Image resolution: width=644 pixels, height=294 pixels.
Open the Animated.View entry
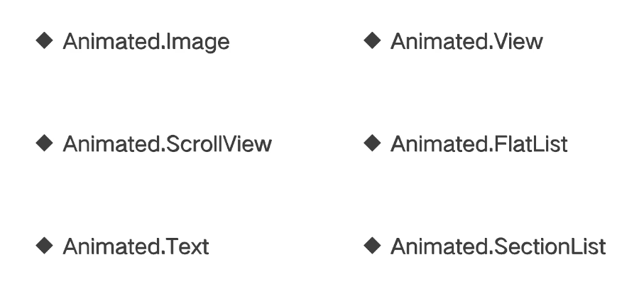pyautogui.click(x=466, y=41)
